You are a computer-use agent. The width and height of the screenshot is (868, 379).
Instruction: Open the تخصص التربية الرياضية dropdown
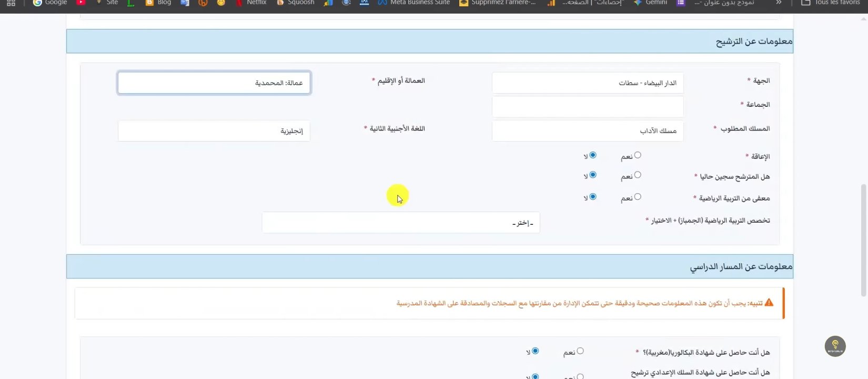pyautogui.click(x=401, y=223)
